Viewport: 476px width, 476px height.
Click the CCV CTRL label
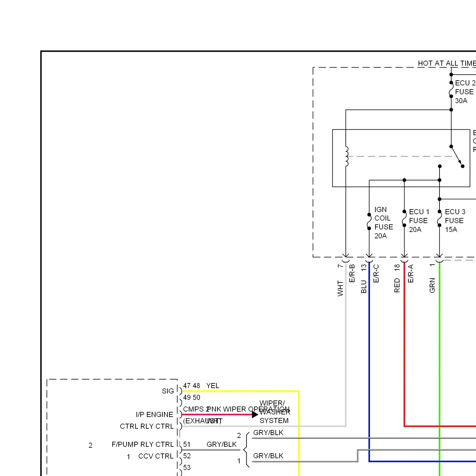(156, 456)
